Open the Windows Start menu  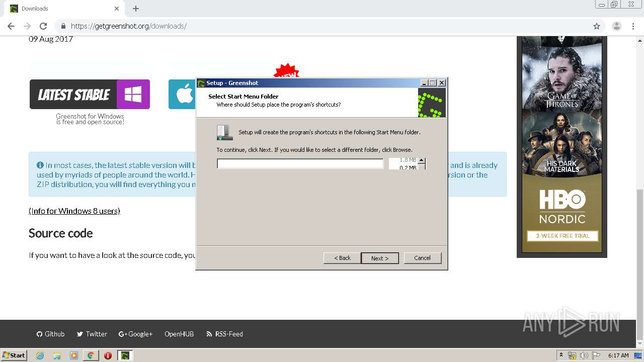(x=14, y=355)
